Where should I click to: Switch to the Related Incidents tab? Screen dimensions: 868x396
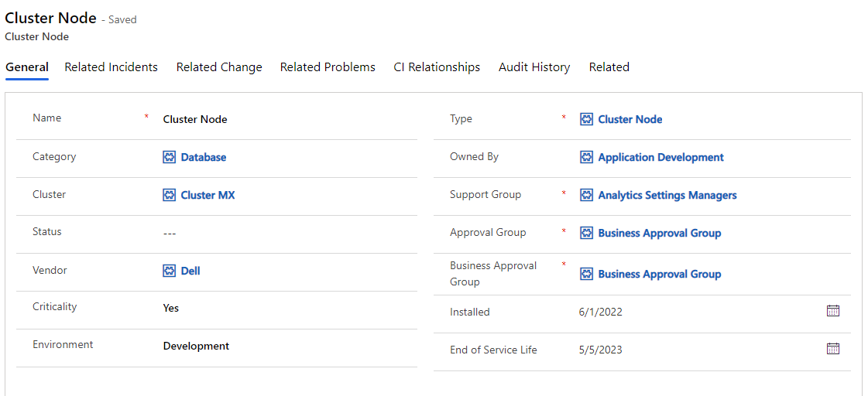111,67
